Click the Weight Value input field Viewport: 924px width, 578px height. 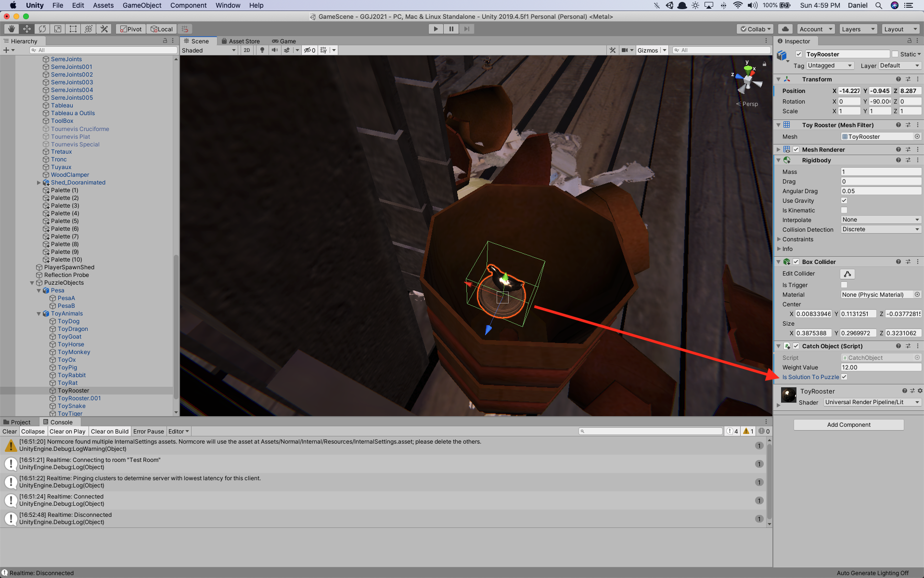point(880,368)
